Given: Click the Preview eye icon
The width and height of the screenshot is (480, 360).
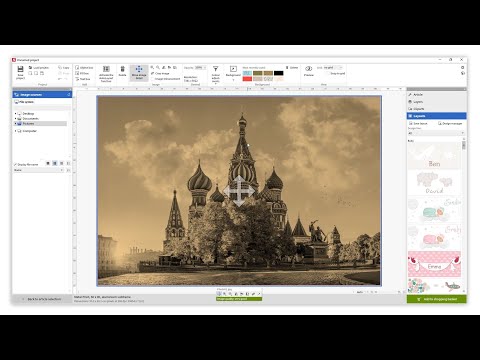Looking at the screenshot, I should pyautogui.click(x=309, y=69).
